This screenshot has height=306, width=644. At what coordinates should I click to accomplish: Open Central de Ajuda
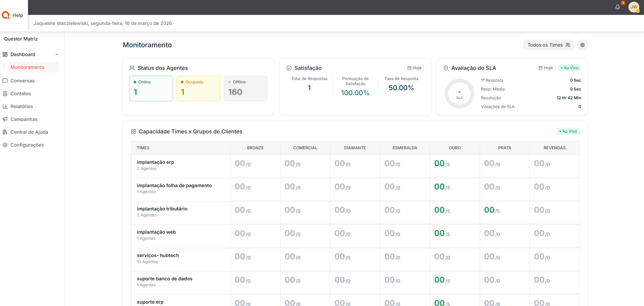click(29, 132)
